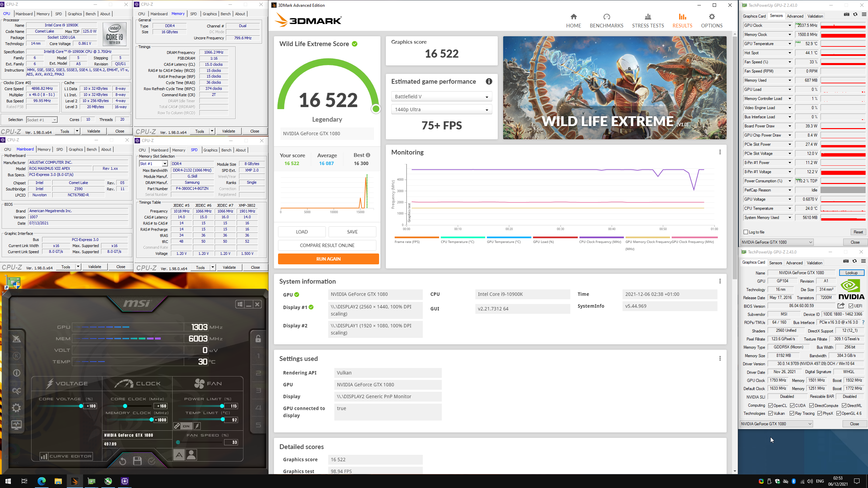
Task: Open the GPU selector dropdown in GPU-Z Sensors window
Action: [x=777, y=242]
